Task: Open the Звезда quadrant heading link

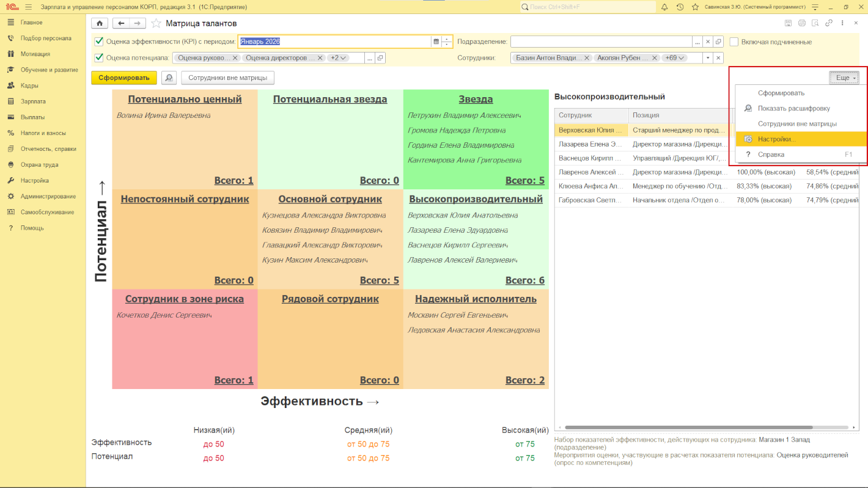Action: pos(476,100)
